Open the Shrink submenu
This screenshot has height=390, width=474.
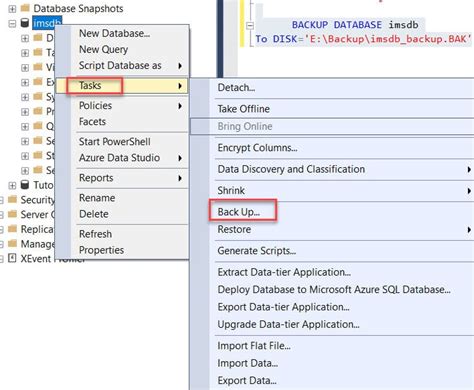click(332, 191)
